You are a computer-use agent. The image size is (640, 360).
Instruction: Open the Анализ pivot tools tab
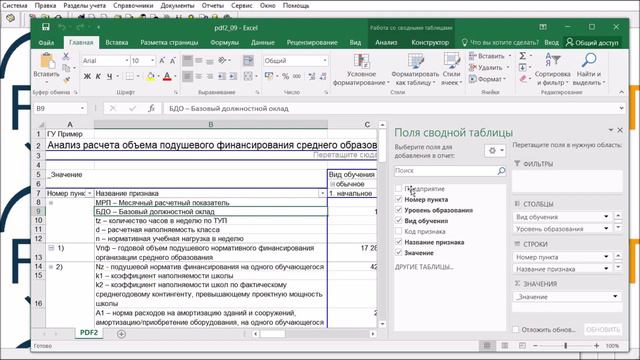coord(386,42)
